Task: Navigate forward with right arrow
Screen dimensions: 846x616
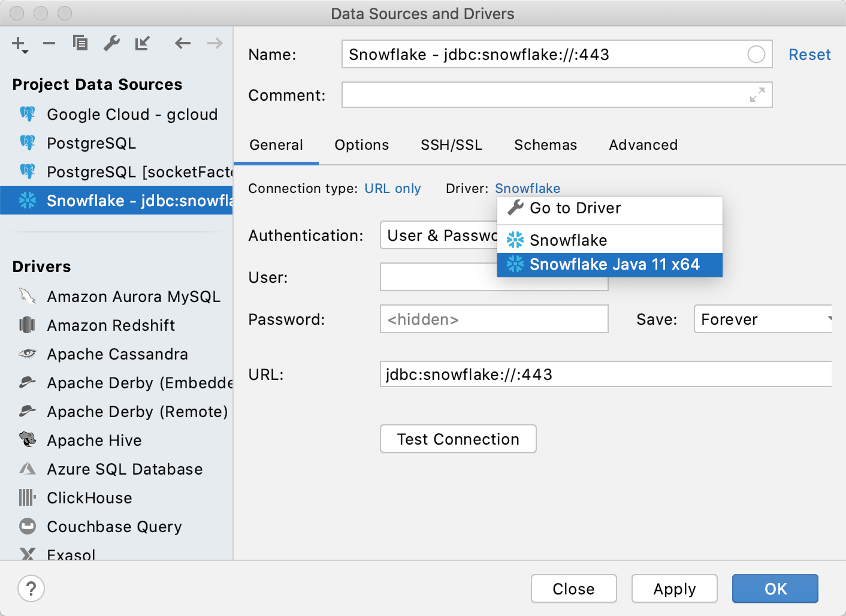Action: tap(214, 43)
